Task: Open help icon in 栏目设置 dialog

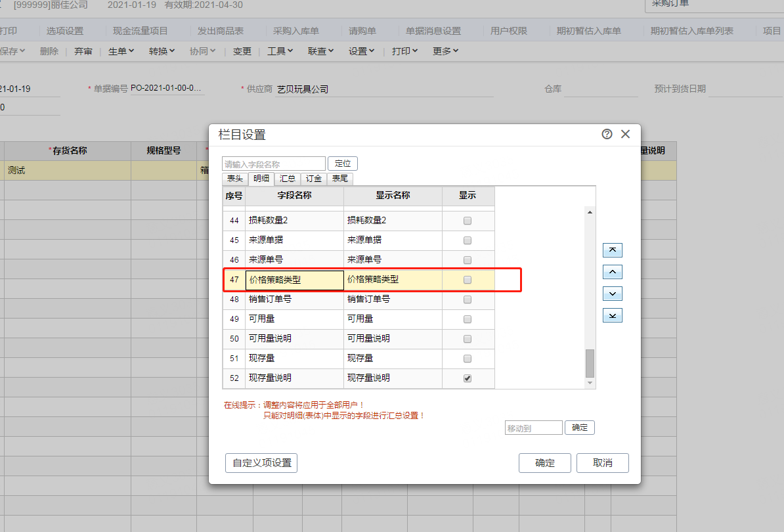Action: point(607,134)
